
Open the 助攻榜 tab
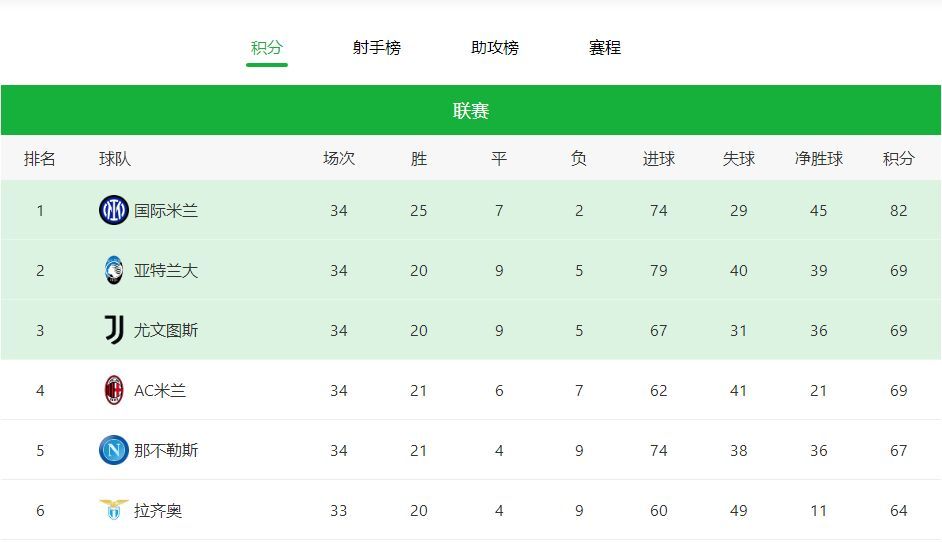click(495, 47)
